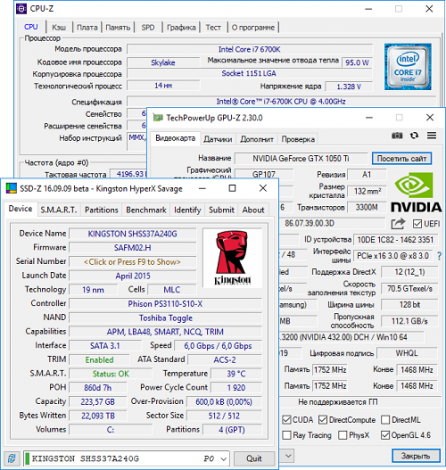Click Intel Core i7 logo in CPU-Z
The height and width of the screenshot is (470, 446).
[407, 67]
